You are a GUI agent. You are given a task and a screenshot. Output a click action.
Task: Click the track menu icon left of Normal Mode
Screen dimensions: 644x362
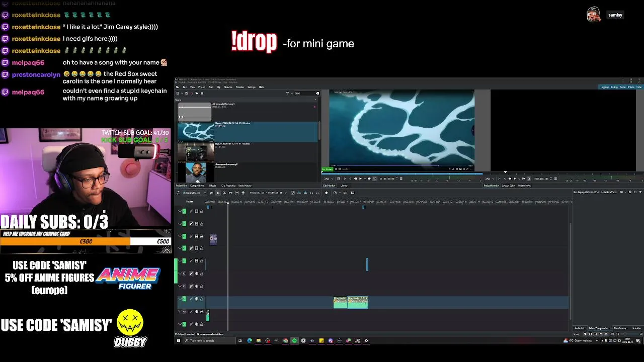[x=178, y=193]
